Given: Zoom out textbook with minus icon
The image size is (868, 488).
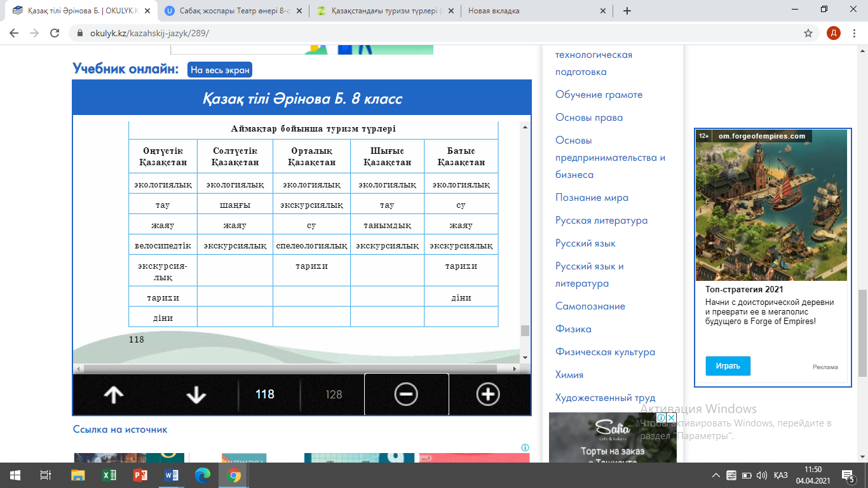Looking at the screenshot, I should (406, 395).
